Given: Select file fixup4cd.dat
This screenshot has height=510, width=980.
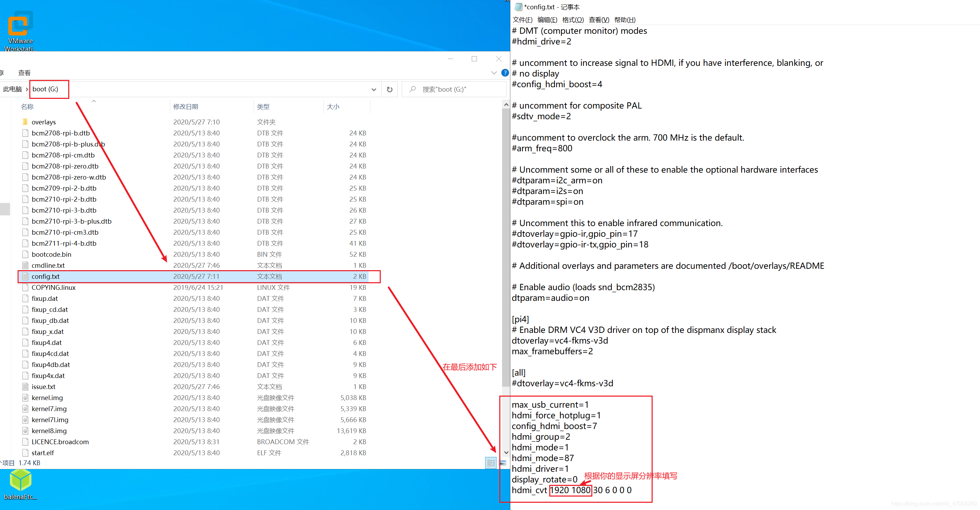Looking at the screenshot, I should [50, 353].
